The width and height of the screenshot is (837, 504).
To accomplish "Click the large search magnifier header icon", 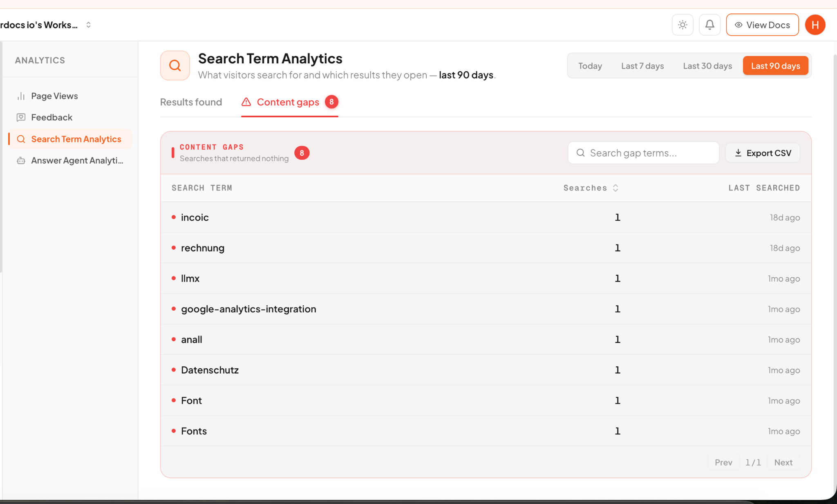I will (x=175, y=65).
